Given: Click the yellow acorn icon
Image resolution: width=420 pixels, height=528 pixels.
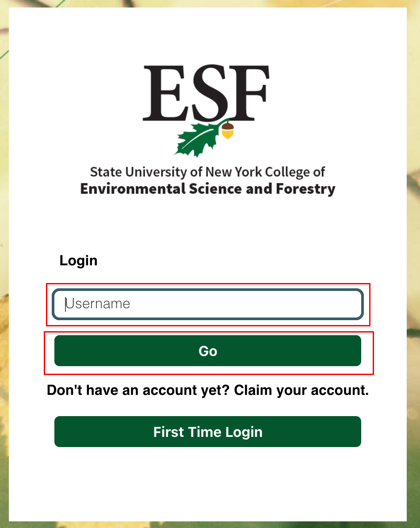Looking at the screenshot, I should [227, 130].
